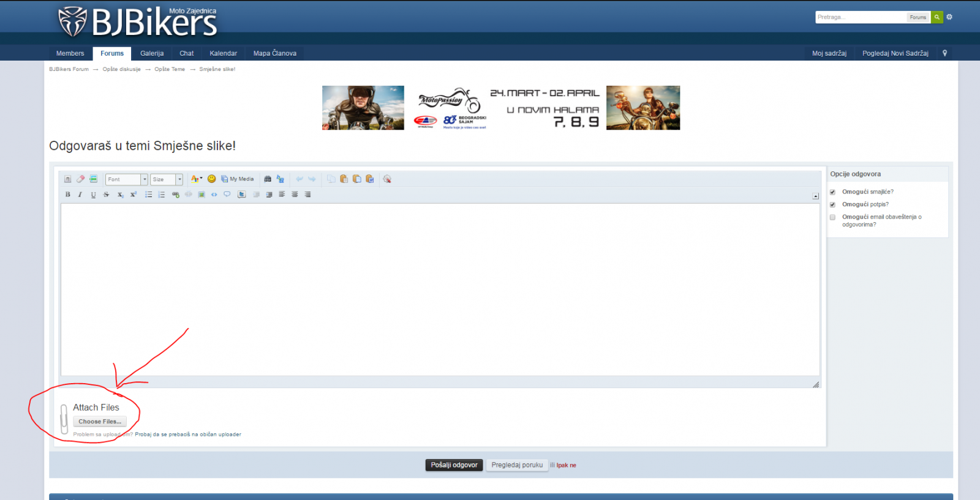980x500 pixels.
Task: Toggle bold text formatting
Action: pos(67,195)
